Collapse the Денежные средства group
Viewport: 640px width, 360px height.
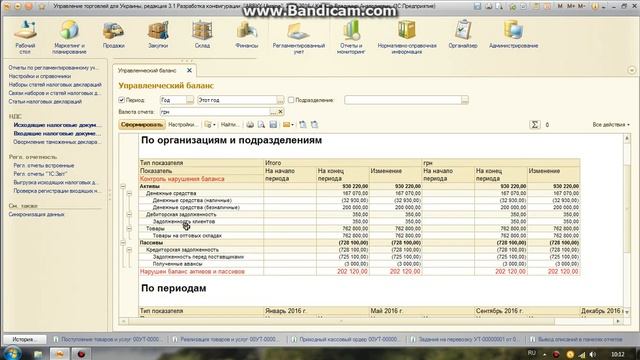[129, 193]
